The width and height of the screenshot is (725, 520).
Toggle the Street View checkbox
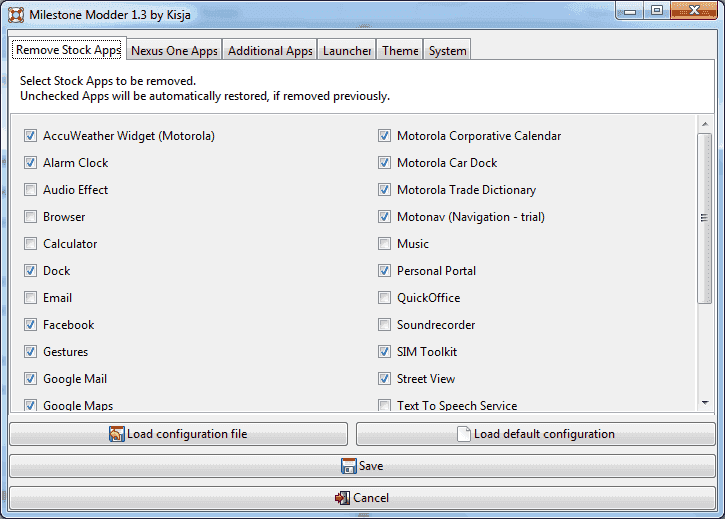[384, 379]
